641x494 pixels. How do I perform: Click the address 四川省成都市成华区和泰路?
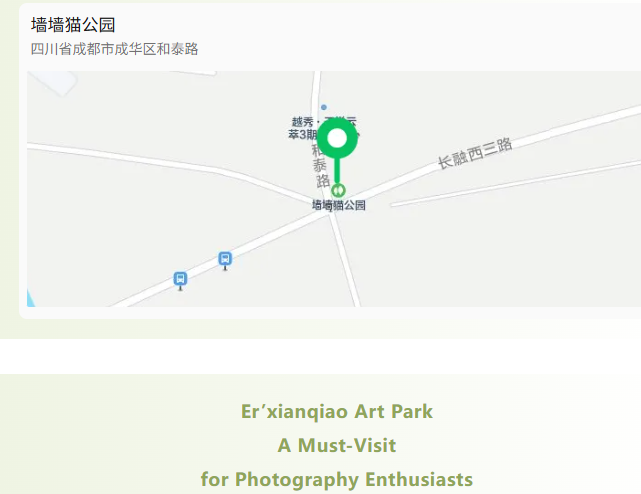point(114,49)
